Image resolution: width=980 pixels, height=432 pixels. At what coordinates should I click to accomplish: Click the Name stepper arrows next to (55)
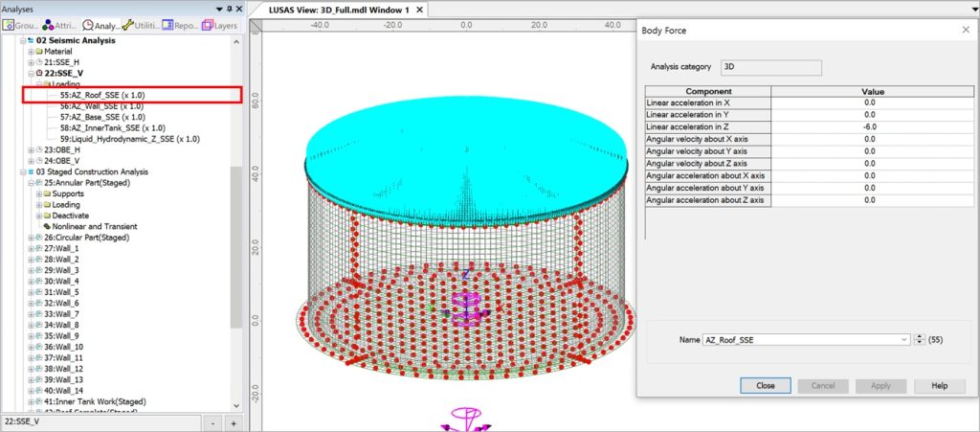coord(920,339)
